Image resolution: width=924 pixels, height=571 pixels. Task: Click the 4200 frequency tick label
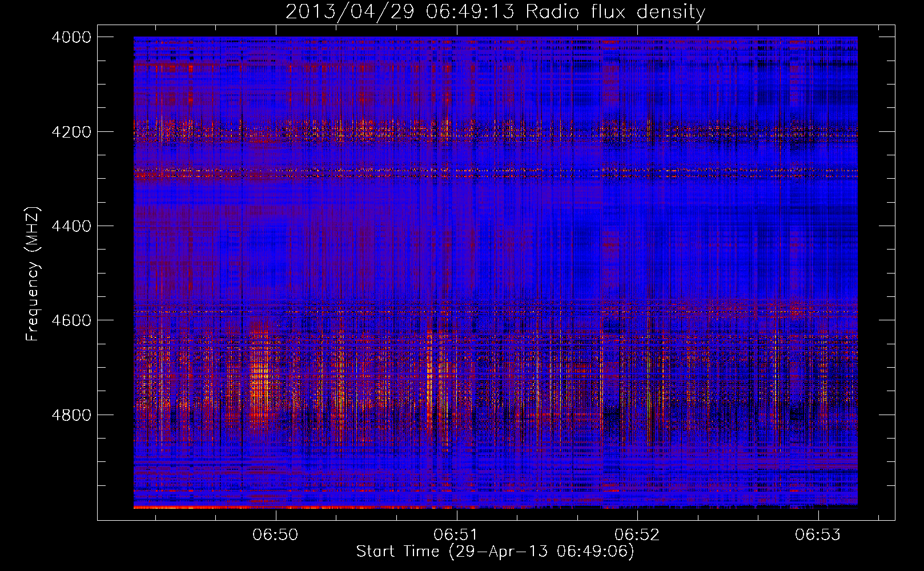(x=71, y=132)
